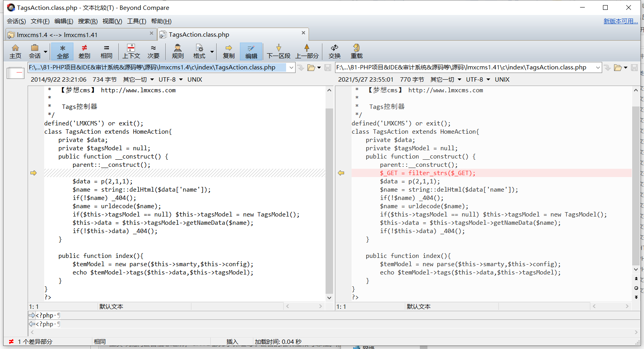Image resolution: width=644 pixels, height=349 pixels.
Task: Open the left UTF-8 encoding dropdown
Action: pos(170,80)
